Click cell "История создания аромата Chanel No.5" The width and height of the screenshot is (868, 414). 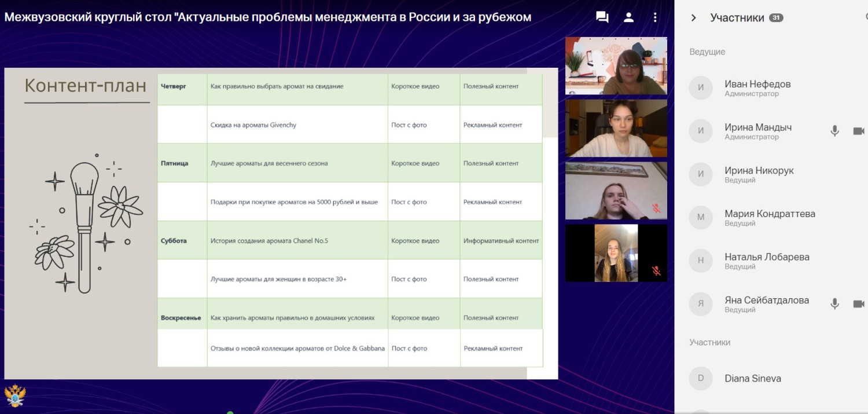[x=297, y=240]
